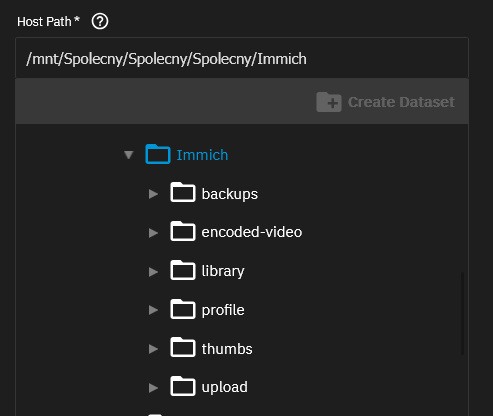Click the profile folder icon
This screenshot has width=493, height=416.
pos(183,309)
